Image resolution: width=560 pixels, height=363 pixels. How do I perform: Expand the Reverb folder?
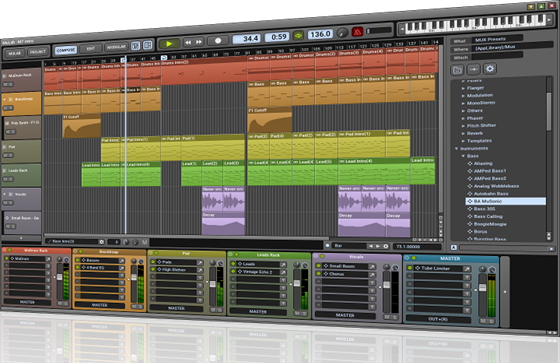pos(463,133)
